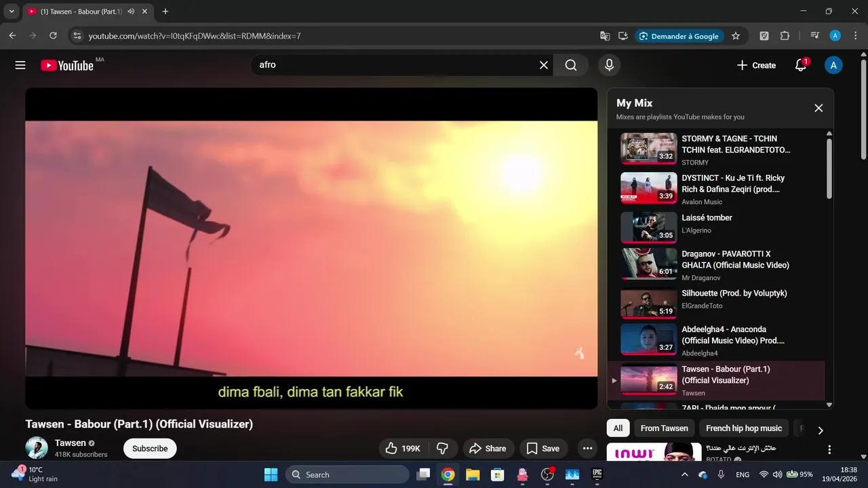Image resolution: width=868 pixels, height=488 pixels.
Task: Open options for the inwi suggested video
Action: [x=829, y=449]
